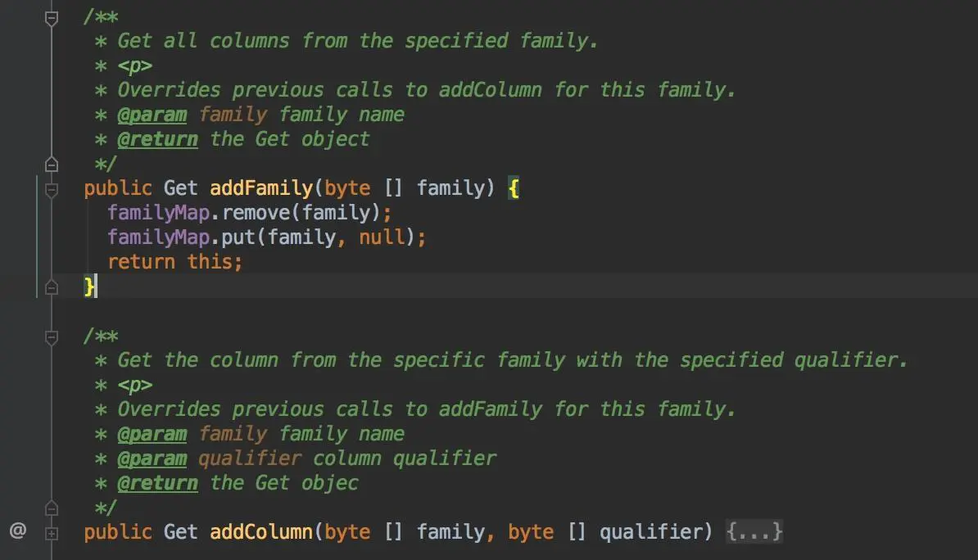This screenshot has height=560, width=978.
Task: Click the addFamily method name in declaration
Action: 261,188
